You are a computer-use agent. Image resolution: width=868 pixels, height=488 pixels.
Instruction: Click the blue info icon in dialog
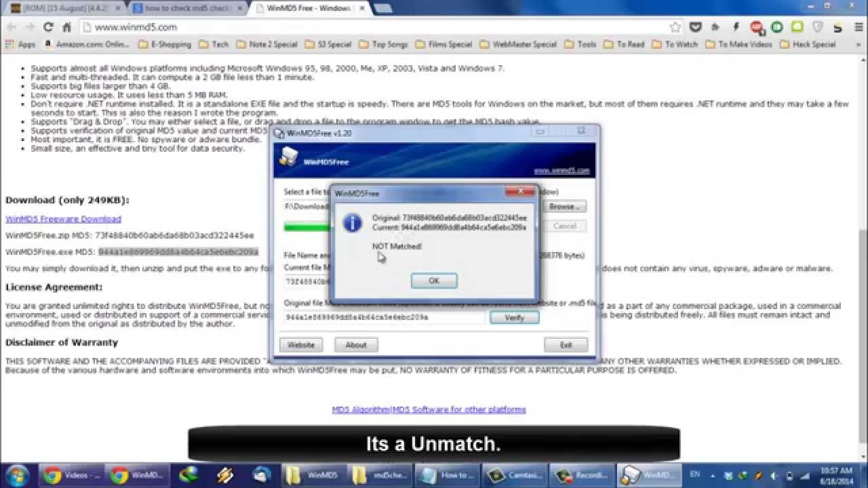tap(352, 223)
